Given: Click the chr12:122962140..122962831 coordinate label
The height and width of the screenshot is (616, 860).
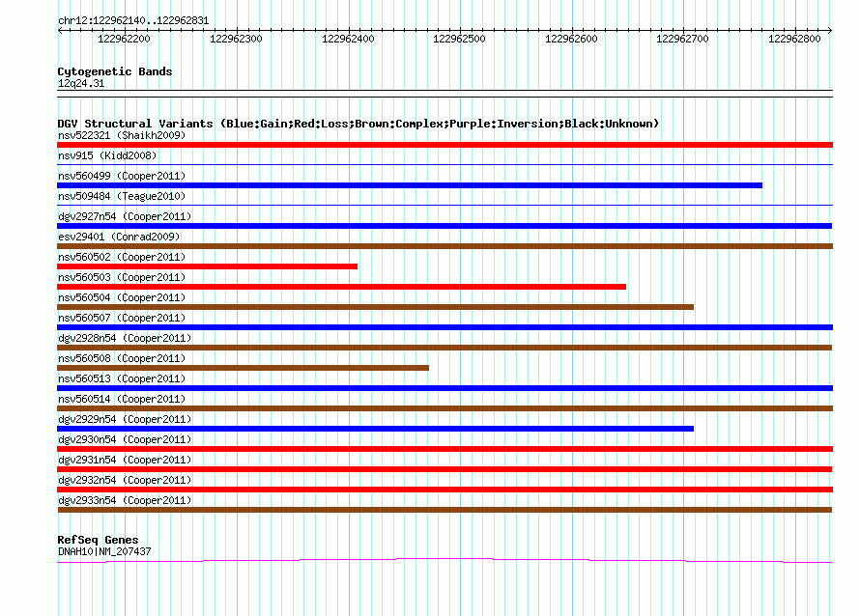Looking at the screenshot, I should [x=133, y=21].
